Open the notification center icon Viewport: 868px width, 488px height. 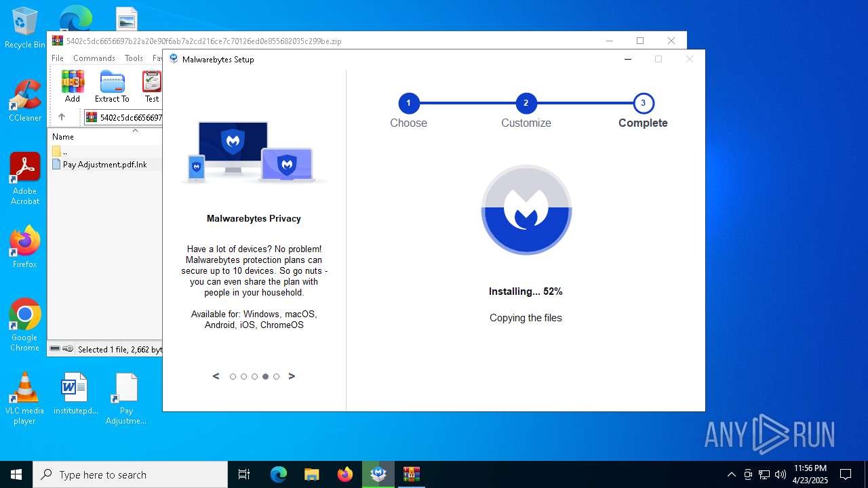(846, 474)
